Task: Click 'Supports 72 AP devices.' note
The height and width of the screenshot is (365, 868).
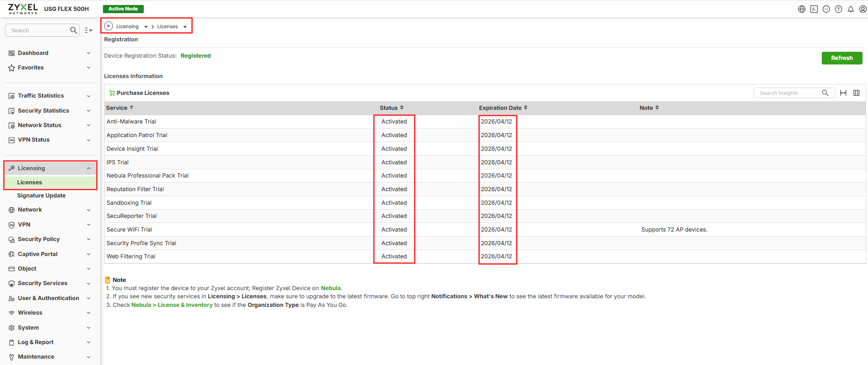Action: coord(674,230)
